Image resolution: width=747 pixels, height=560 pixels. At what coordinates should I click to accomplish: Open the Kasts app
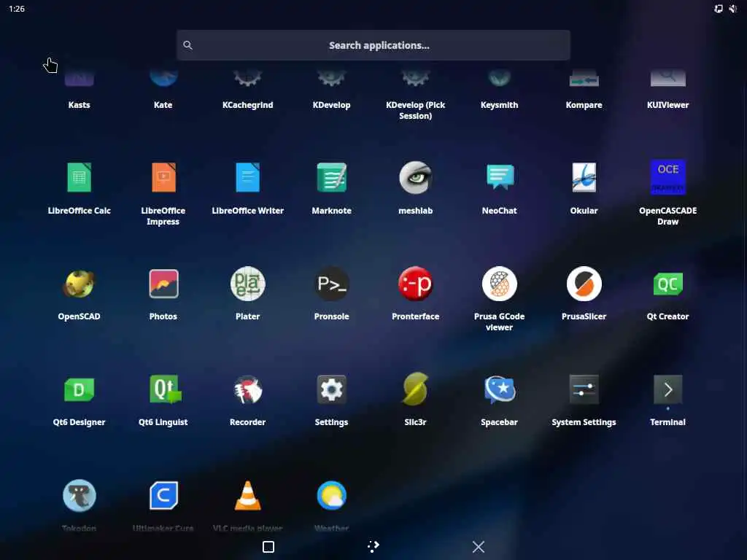point(79,90)
